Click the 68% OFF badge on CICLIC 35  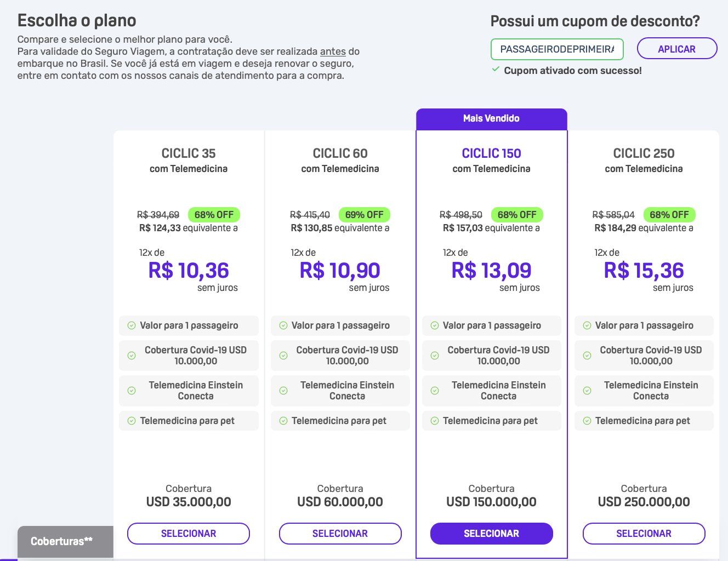214,215
